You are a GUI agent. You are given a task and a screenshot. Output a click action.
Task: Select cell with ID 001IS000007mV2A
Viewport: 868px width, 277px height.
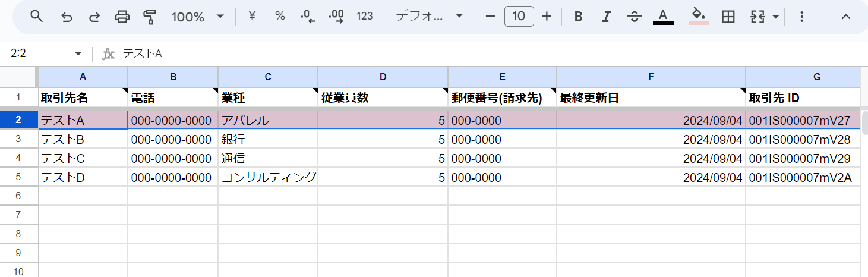pyautogui.click(x=803, y=177)
